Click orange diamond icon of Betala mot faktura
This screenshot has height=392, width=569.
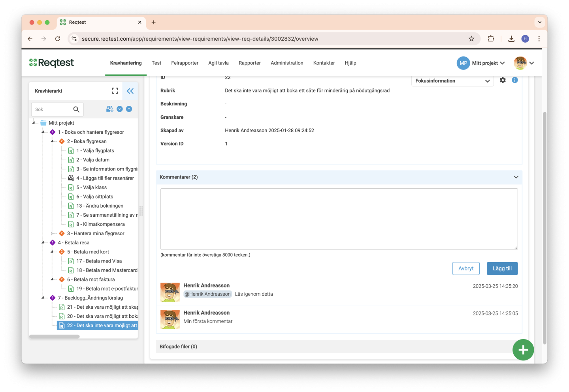click(x=62, y=279)
